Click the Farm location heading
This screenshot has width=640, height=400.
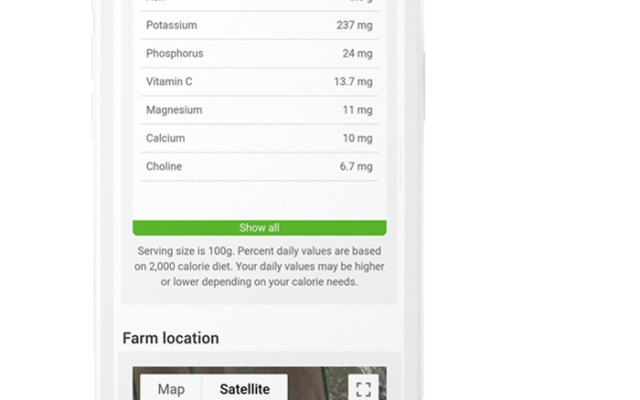(x=171, y=338)
